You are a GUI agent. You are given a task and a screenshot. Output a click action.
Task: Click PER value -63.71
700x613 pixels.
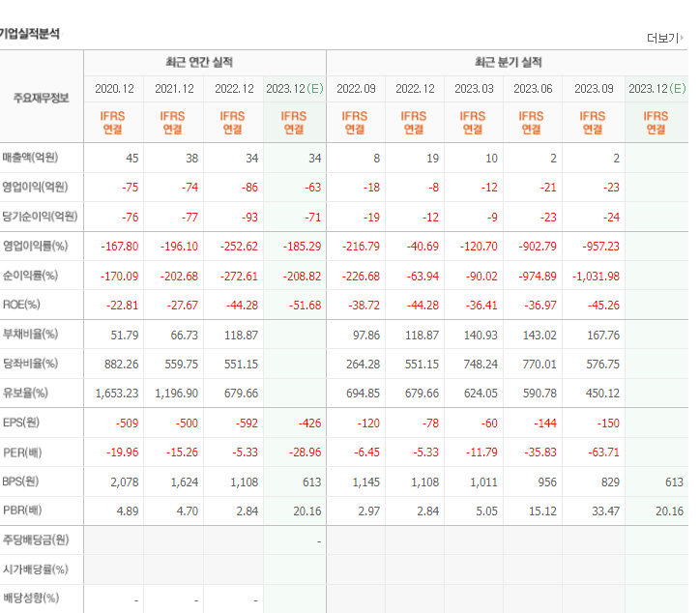603,452
